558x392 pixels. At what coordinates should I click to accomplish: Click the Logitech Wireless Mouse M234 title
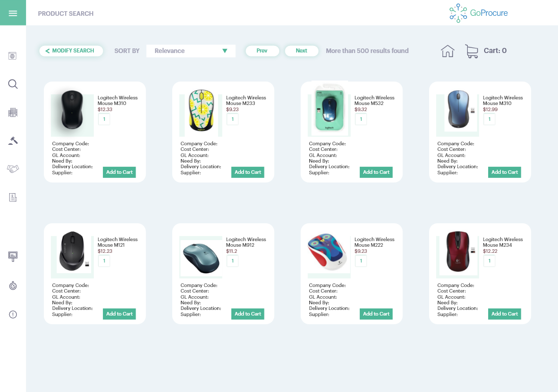point(503,242)
